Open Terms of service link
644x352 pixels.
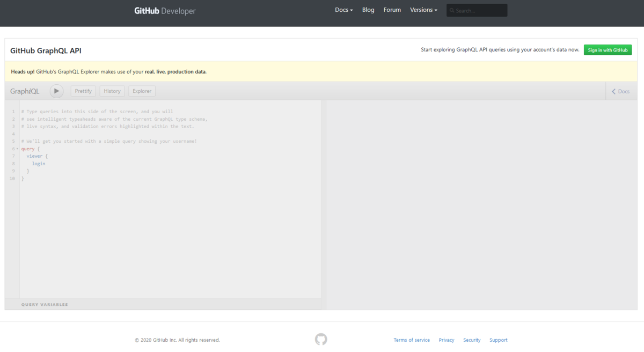tap(412, 340)
